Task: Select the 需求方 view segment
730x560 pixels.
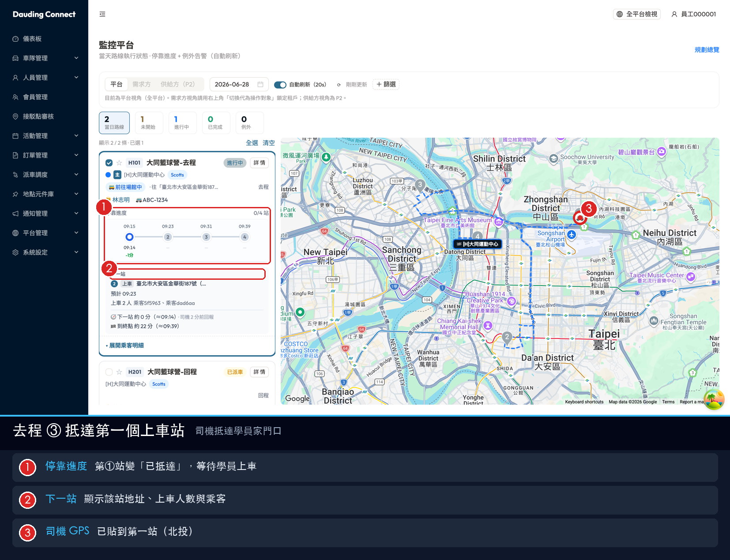Action: tap(142, 84)
